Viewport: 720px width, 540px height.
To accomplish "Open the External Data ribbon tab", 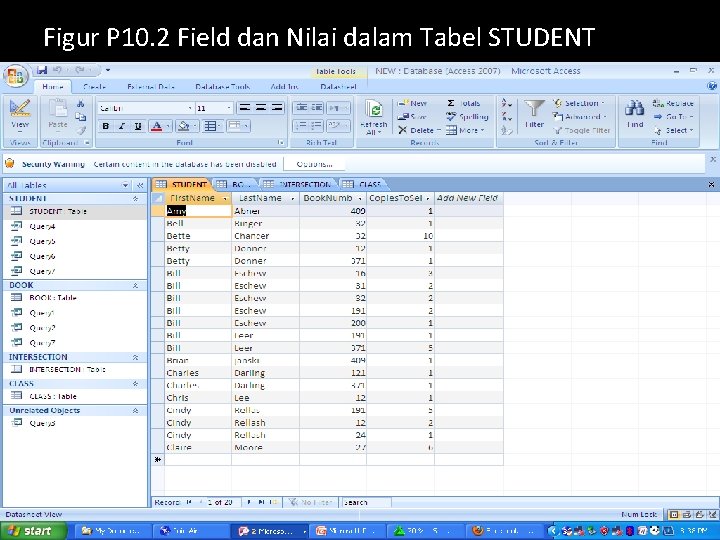I will tap(151, 86).
